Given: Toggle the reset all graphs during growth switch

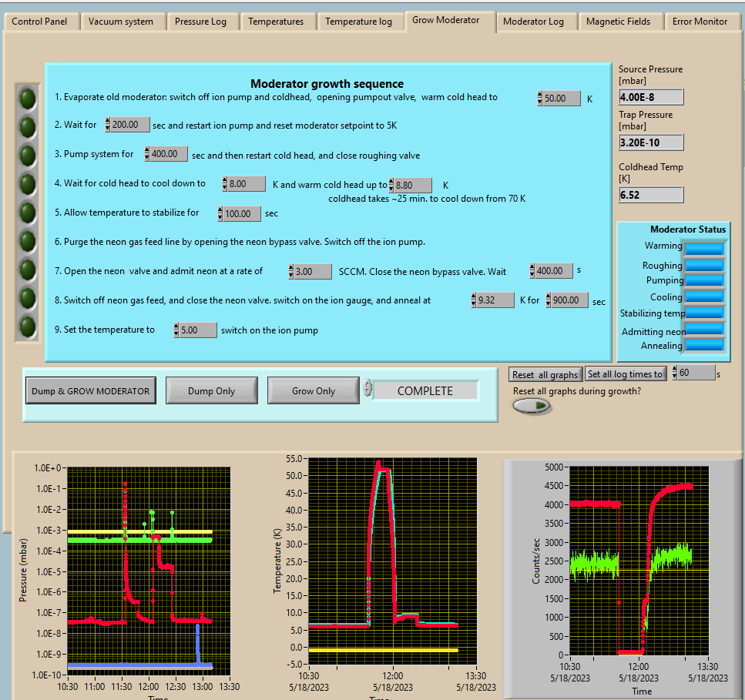Looking at the screenshot, I should tap(532, 406).
